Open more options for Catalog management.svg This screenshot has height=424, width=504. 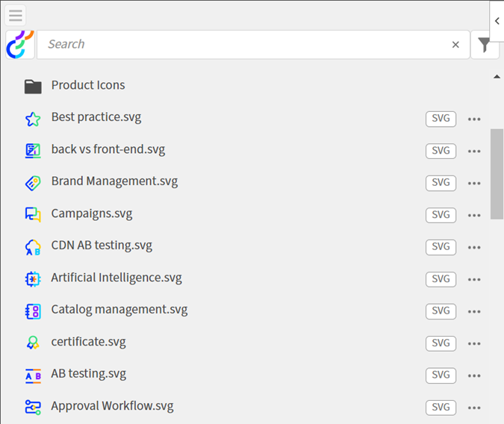click(474, 311)
